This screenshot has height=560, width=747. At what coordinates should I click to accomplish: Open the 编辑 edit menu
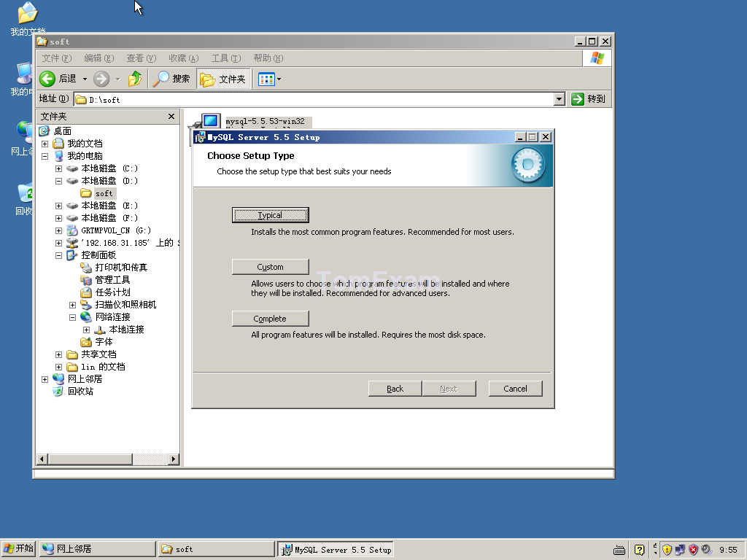click(99, 58)
